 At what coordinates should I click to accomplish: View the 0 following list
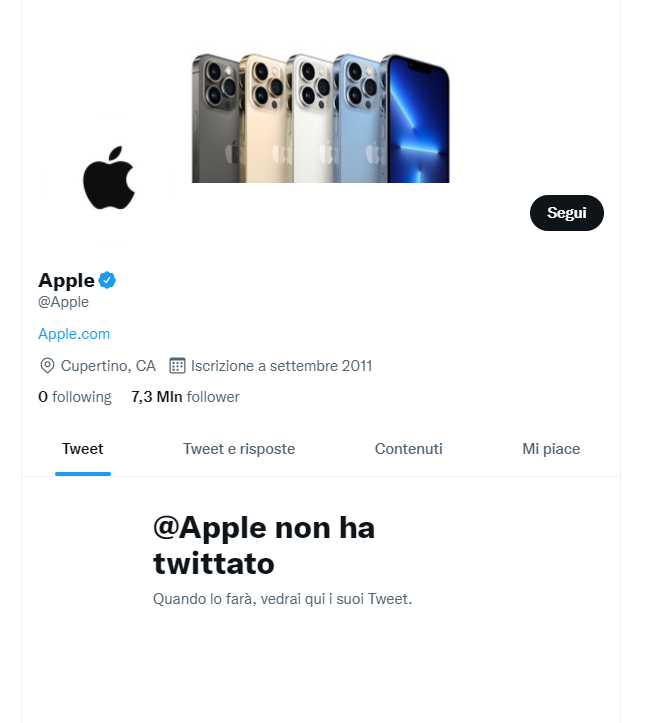click(74, 397)
